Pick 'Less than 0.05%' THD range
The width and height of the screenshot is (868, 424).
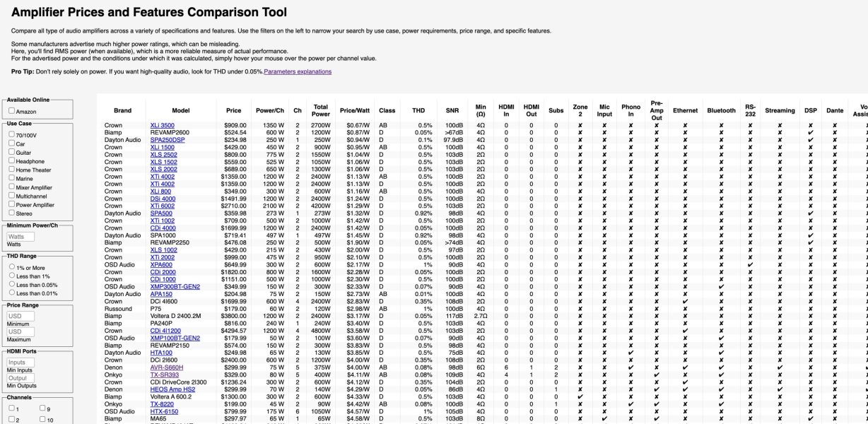pos(12,284)
